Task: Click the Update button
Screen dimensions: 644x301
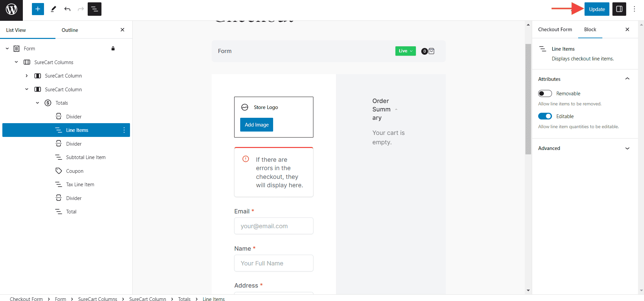Action: [x=597, y=9]
